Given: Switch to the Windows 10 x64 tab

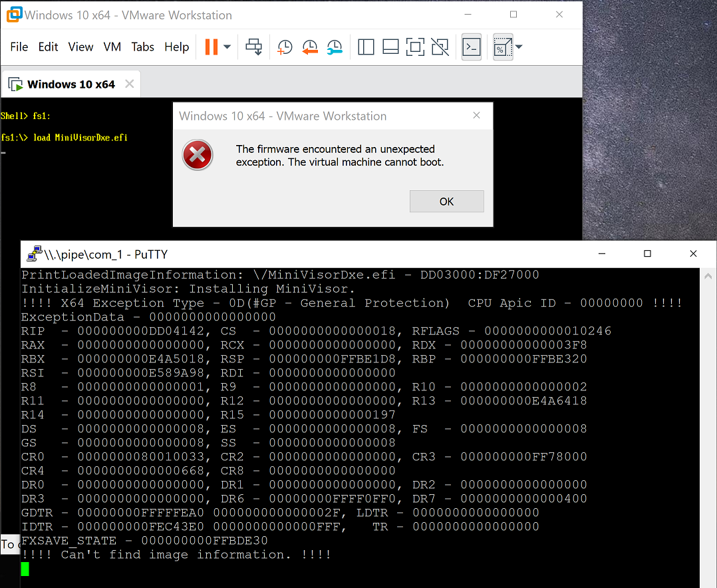Looking at the screenshot, I should [x=71, y=83].
